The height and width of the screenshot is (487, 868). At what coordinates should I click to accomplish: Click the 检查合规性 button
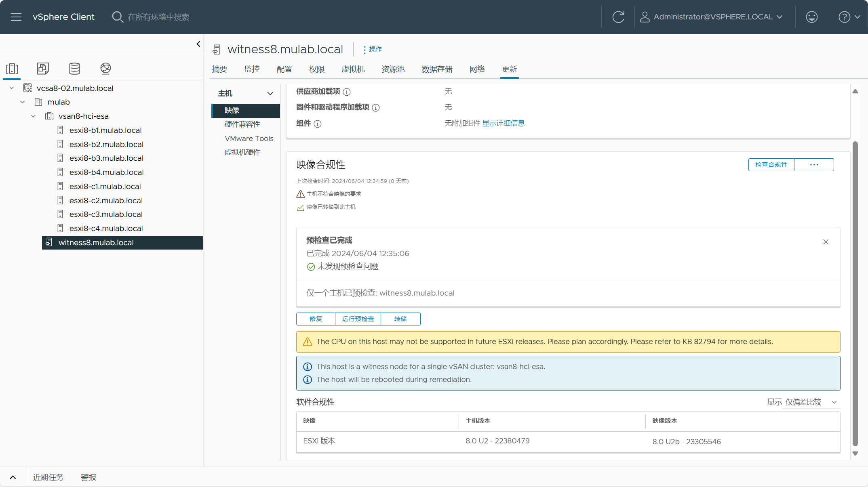771,165
